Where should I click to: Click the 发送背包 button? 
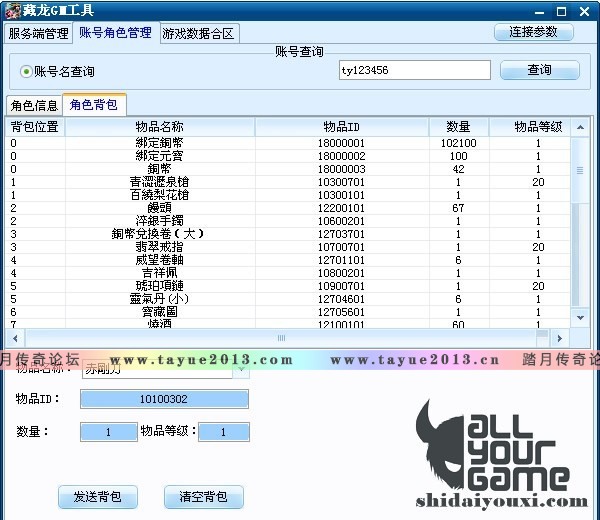pyautogui.click(x=98, y=497)
